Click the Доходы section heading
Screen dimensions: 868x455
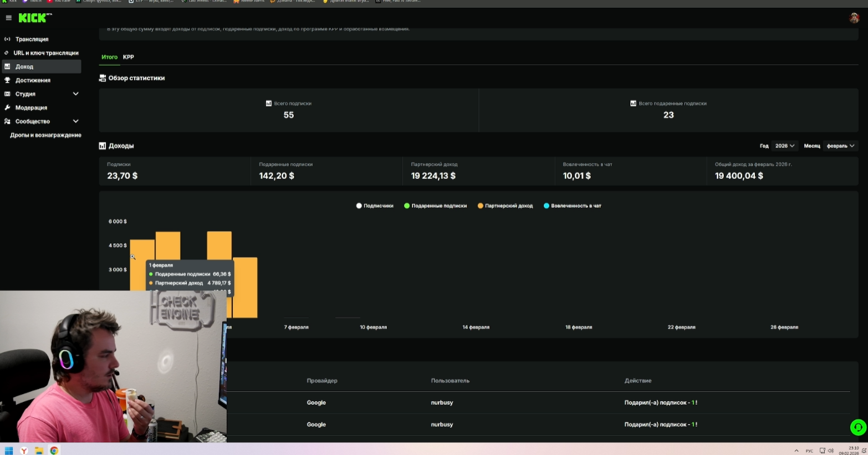click(121, 146)
